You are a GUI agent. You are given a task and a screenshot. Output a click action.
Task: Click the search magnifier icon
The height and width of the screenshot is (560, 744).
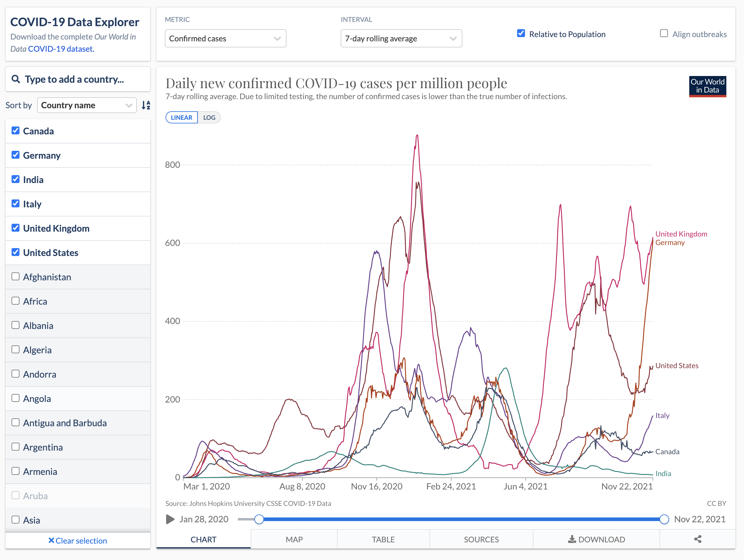coord(16,79)
